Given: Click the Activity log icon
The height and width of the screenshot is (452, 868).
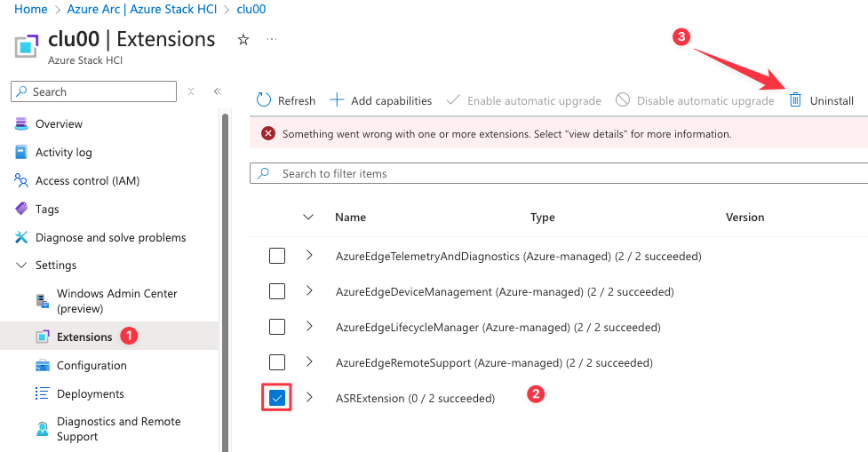Looking at the screenshot, I should pos(21,152).
